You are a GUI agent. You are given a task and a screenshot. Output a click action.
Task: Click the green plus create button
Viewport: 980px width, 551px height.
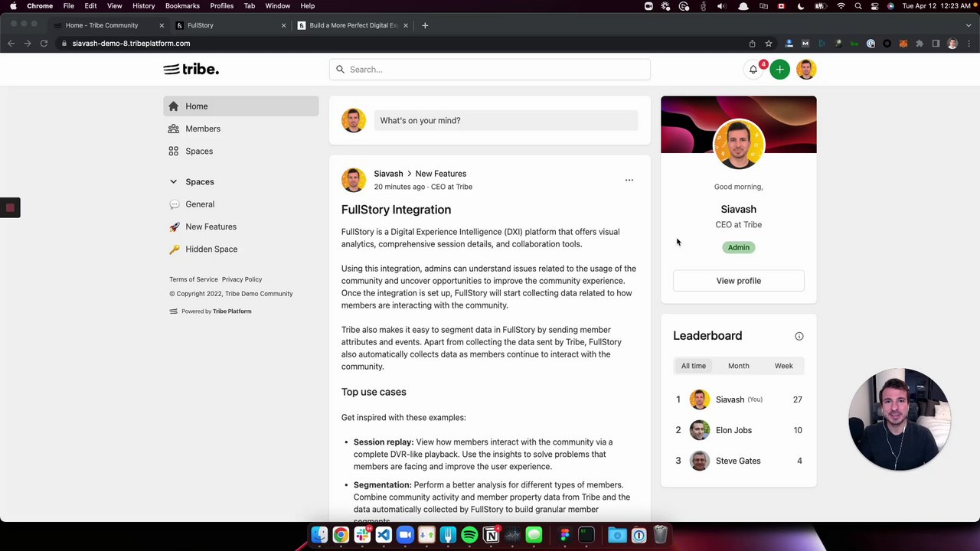(x=779, y=70)
